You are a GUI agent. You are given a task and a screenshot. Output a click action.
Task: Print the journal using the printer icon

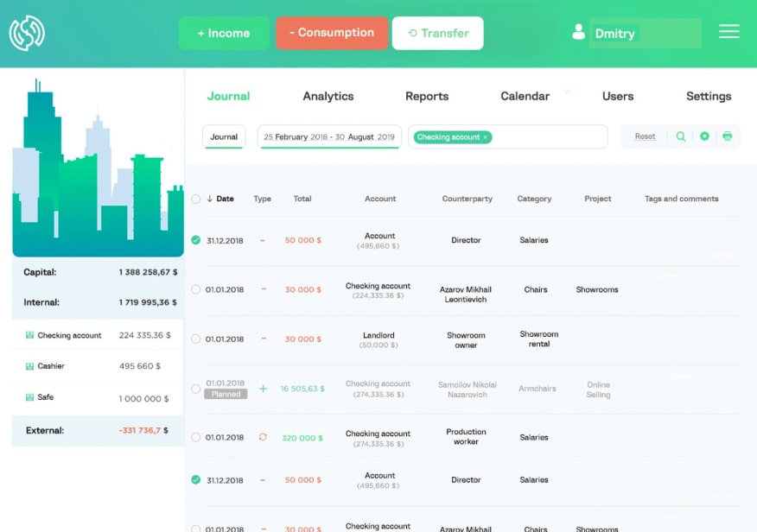[728, 136]
